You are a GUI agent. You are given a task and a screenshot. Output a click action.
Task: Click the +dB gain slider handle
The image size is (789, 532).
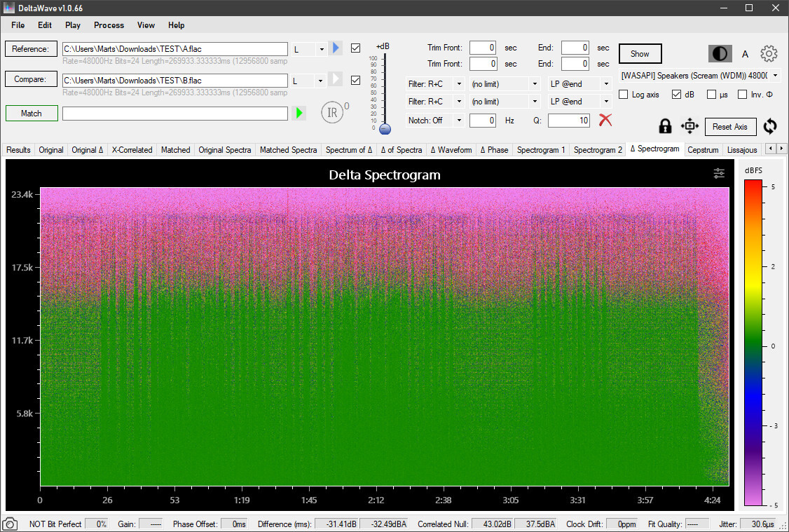pos(385,129)
